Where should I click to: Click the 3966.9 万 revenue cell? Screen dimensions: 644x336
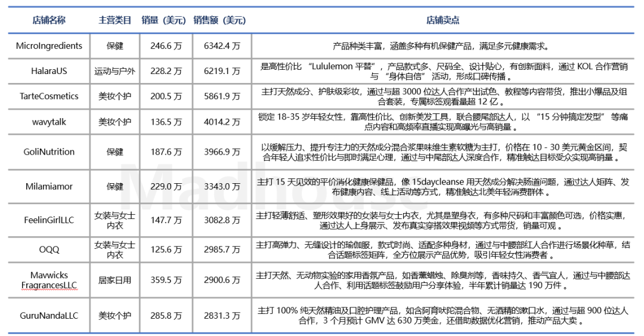pyautogui.click(x=222, y=152)
